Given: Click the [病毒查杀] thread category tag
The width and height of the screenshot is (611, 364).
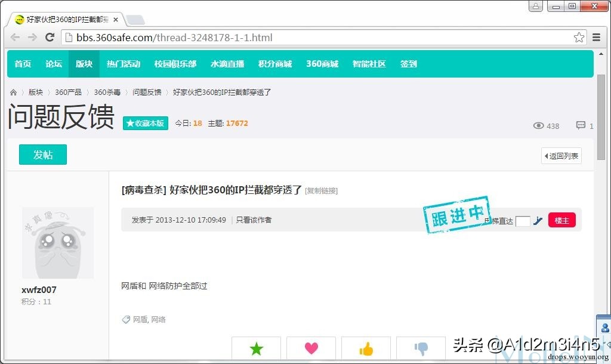Looking at the screenshot, I should click(x=144, y=190).
